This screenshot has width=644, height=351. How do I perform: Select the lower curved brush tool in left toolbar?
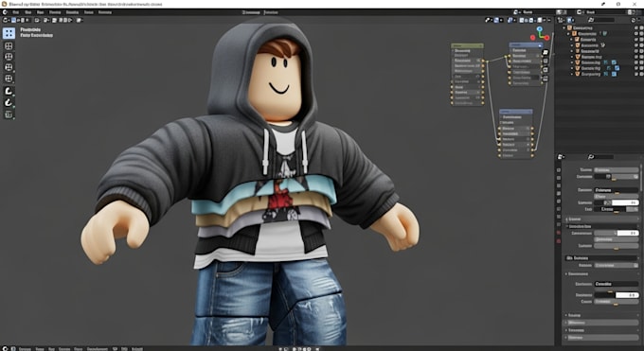(x=9, y=102)
